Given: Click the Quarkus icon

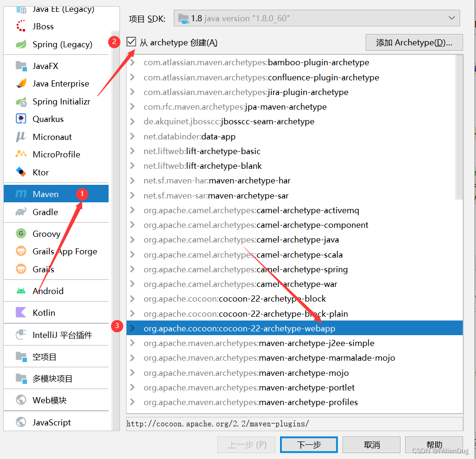Looking at the screenshot, I should point(21,119).
